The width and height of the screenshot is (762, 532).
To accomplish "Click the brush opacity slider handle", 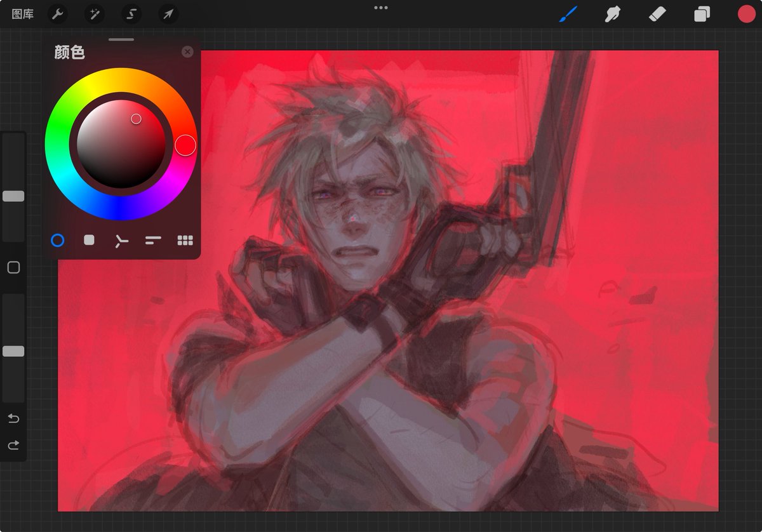I will coord(13,351).
